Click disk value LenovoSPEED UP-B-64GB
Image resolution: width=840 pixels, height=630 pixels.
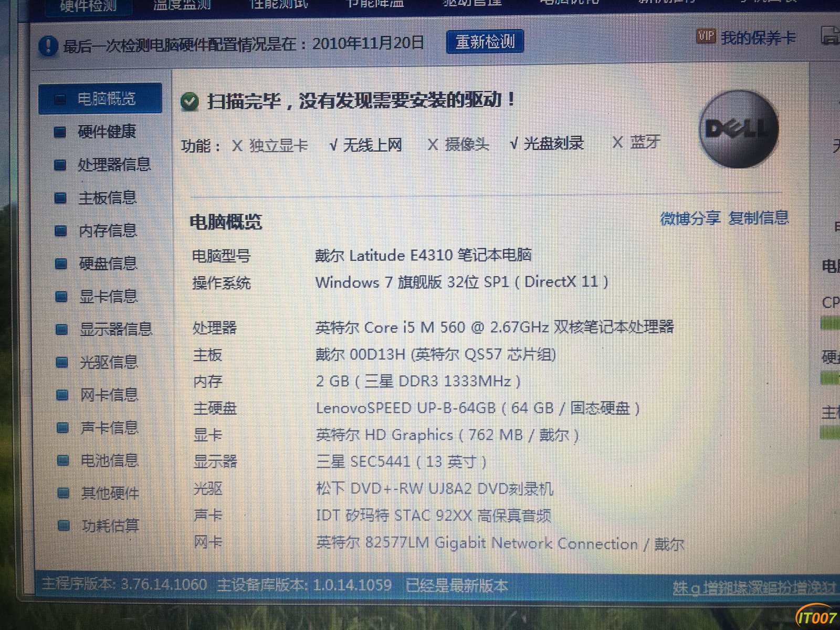pos(478,408)
